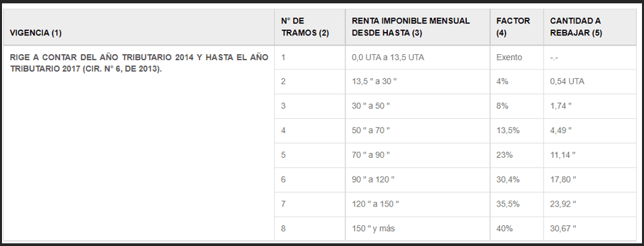Viewport: 644px width, 246px height.
Task: Click the CANTIDAD A REBAJAR (5) header
Action: point(590,27)
